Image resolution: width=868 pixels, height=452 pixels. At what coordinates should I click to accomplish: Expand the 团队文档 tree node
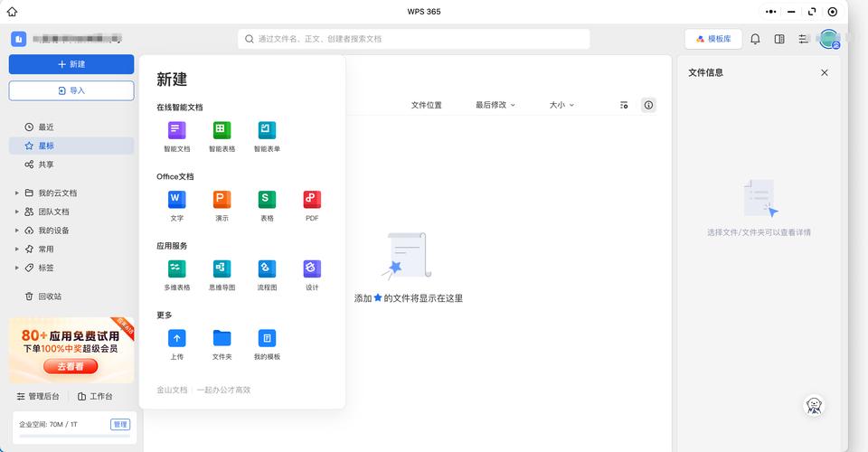[16, 212]
